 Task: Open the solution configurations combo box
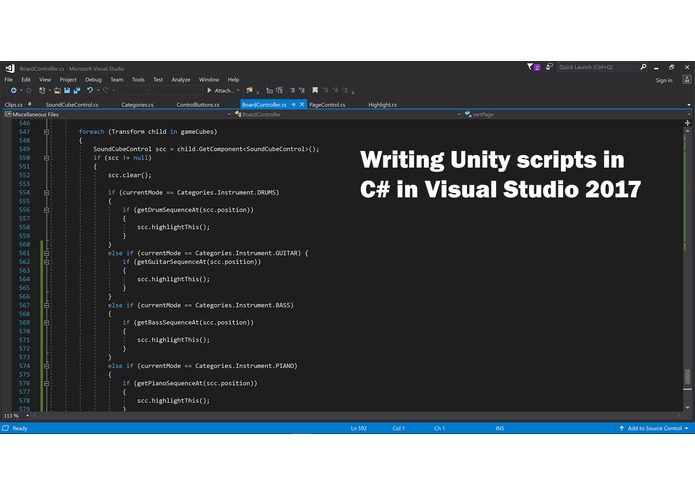coord(135,90)
